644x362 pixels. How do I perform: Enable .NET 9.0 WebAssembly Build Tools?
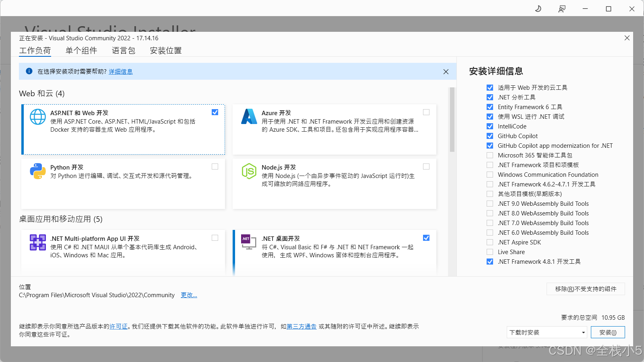(x=490, y=203)
